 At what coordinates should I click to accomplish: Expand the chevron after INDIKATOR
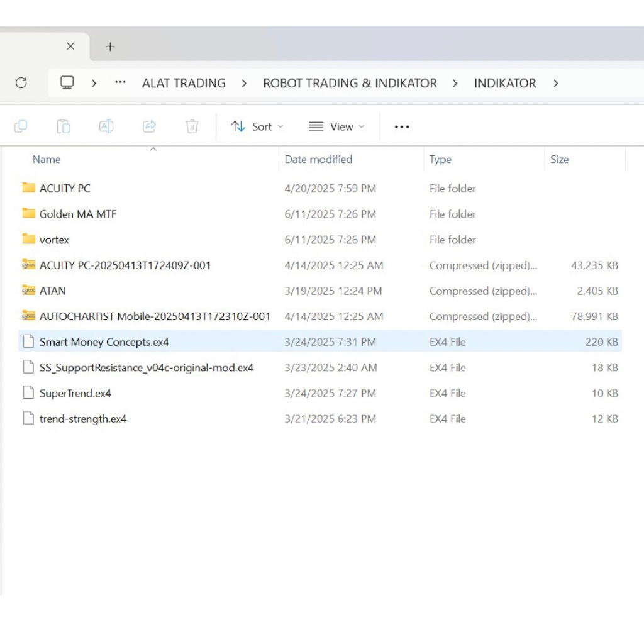pos(556,84)
